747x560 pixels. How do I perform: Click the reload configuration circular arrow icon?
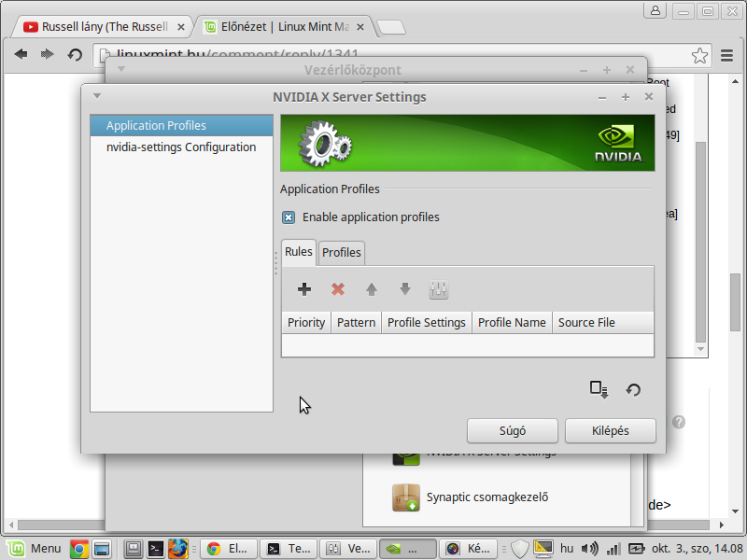[x=633, y=390]
